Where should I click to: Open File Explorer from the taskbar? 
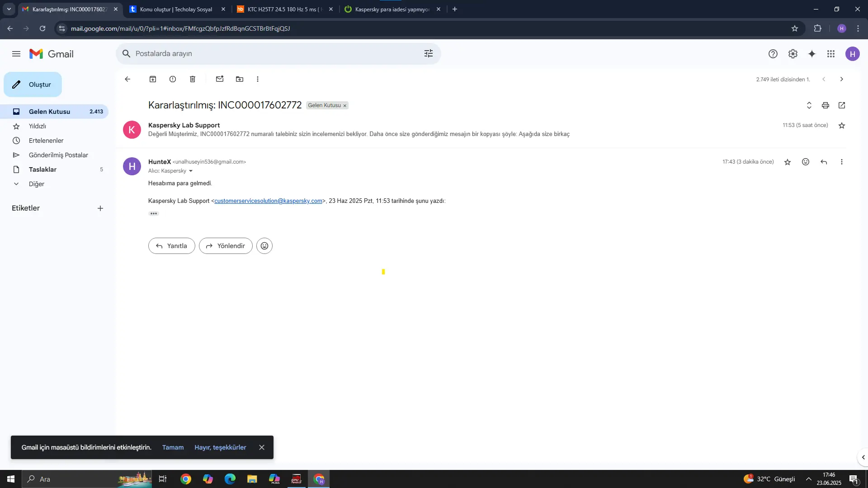point(252,479)
